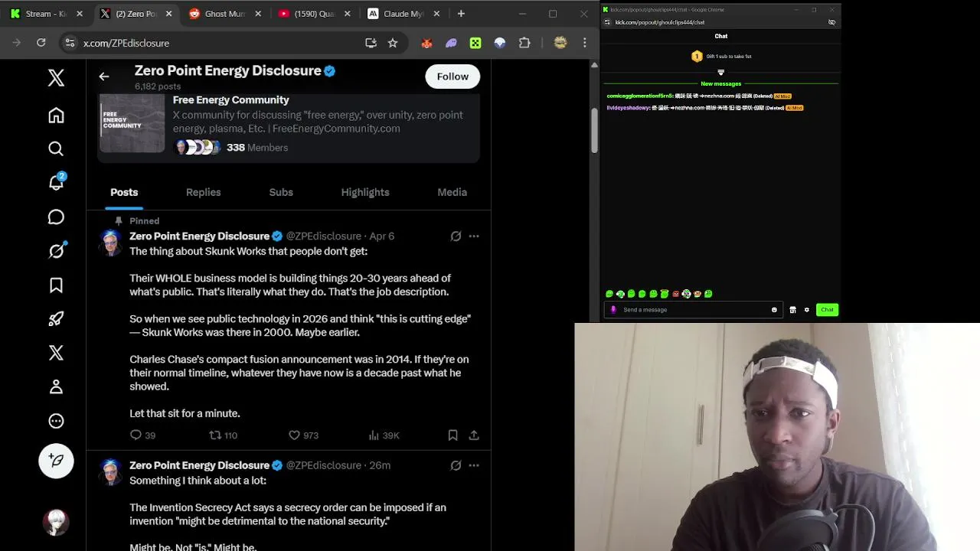Repost the pinned post with 110 reposts
Screen dimensions: 980x551
pos(223,435)
